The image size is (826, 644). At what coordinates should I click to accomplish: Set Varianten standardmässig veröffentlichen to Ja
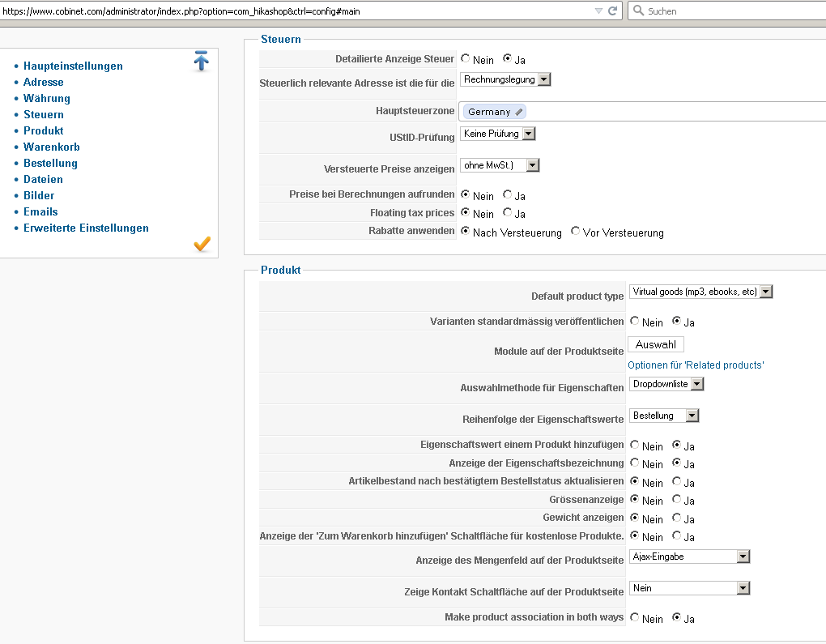(x=676, y=321)
